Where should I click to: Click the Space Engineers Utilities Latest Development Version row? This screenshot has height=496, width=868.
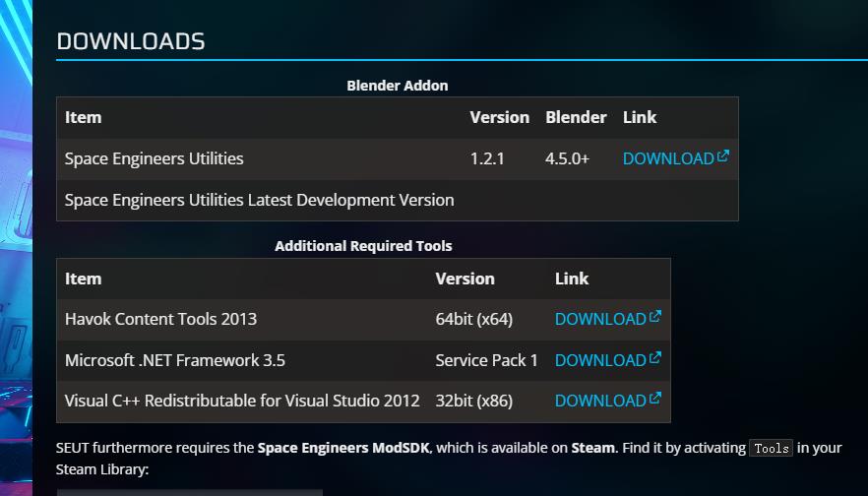(x=259, y=200)
